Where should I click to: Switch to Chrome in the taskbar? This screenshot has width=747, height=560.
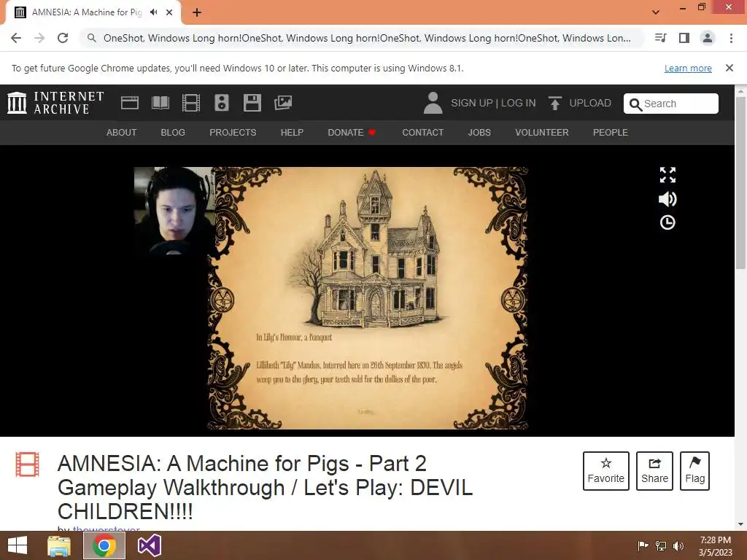(104, 545)
